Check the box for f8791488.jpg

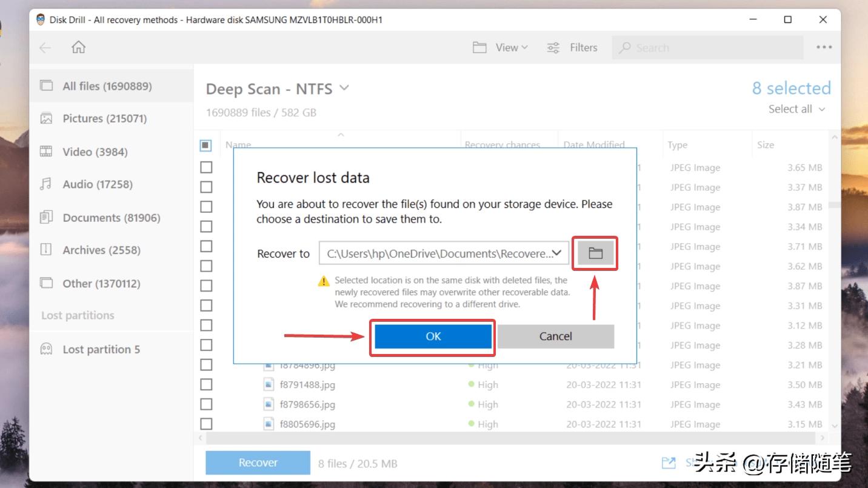pos(206,384)
